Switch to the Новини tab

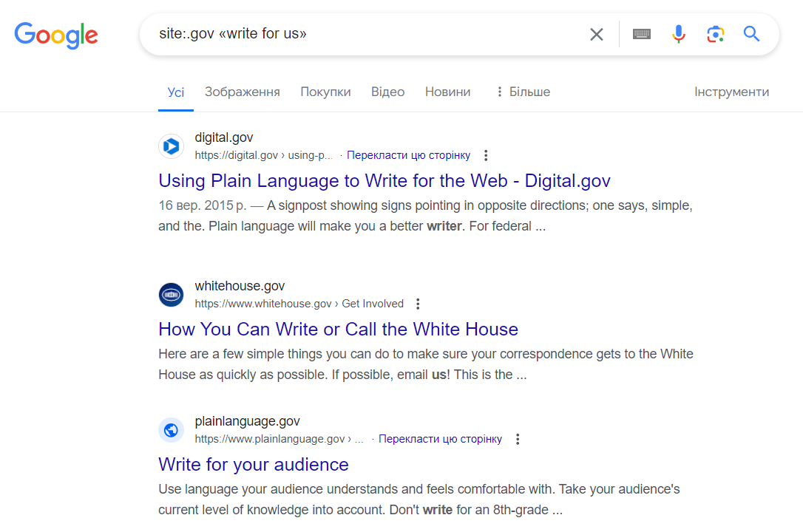pyautogui.click(x=447, y=92)
